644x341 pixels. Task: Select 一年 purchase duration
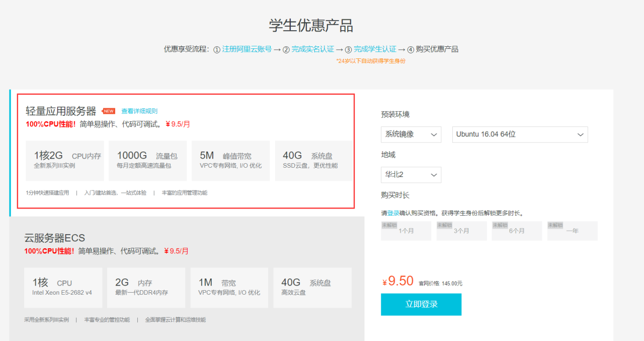tap(572, 231)
